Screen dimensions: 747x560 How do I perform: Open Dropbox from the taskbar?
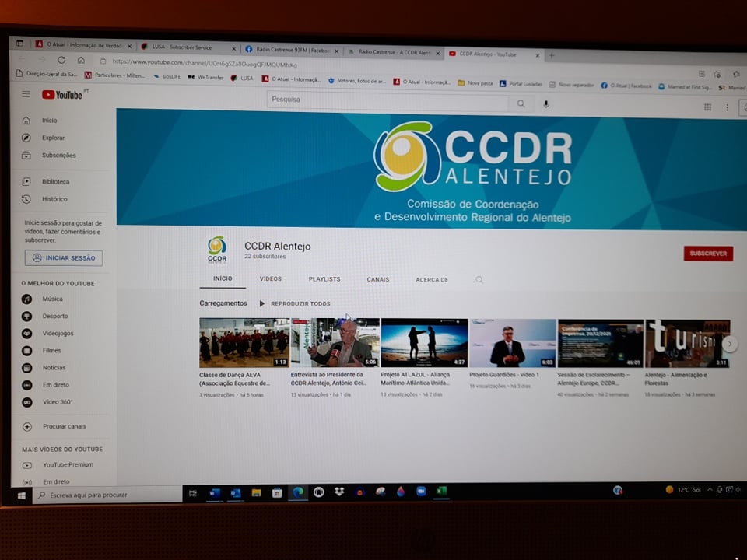tap(339, 492)
